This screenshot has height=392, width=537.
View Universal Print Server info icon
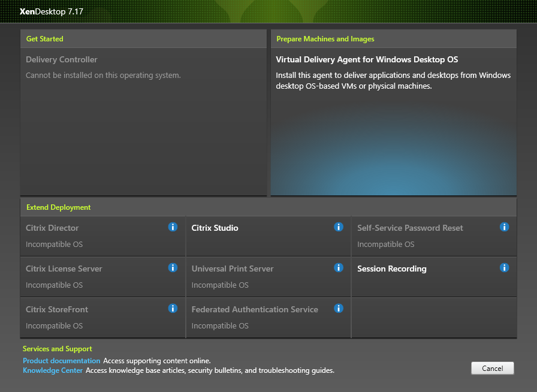339,267
